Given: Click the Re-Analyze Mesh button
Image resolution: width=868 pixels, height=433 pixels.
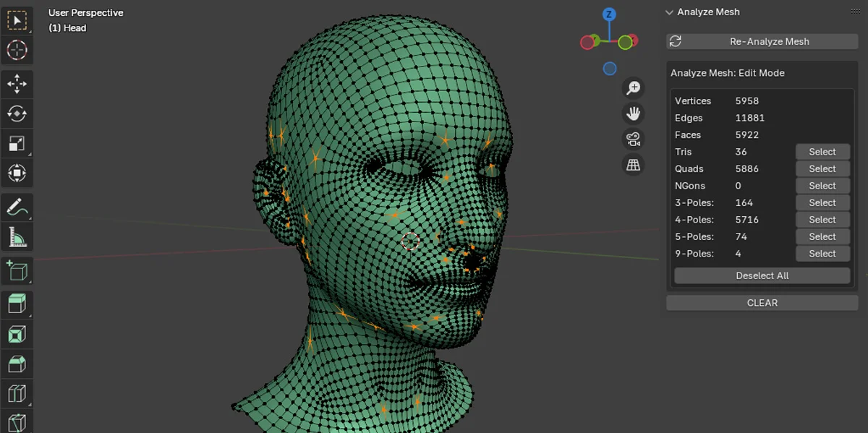Looking at the screenshot, I should pyautogui.click(x=762, y=41).
